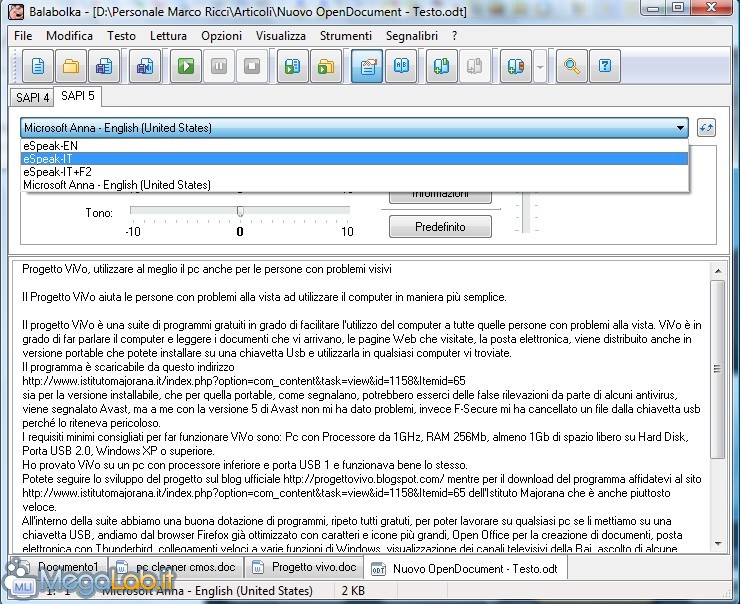The height and width of the screenshot is (604, 740).
Task: Click the text scrollbar up arrow
Action: (718, 271)
